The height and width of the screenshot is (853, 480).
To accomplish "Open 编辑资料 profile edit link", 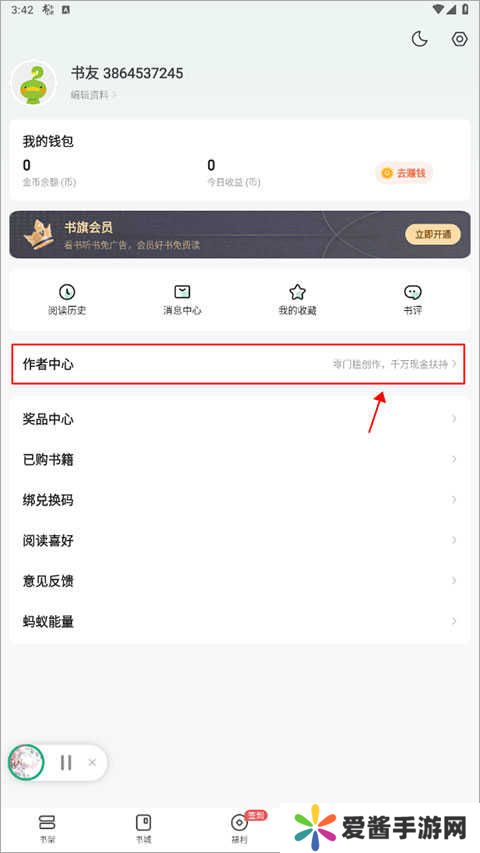I will click(x=94, y=95).
